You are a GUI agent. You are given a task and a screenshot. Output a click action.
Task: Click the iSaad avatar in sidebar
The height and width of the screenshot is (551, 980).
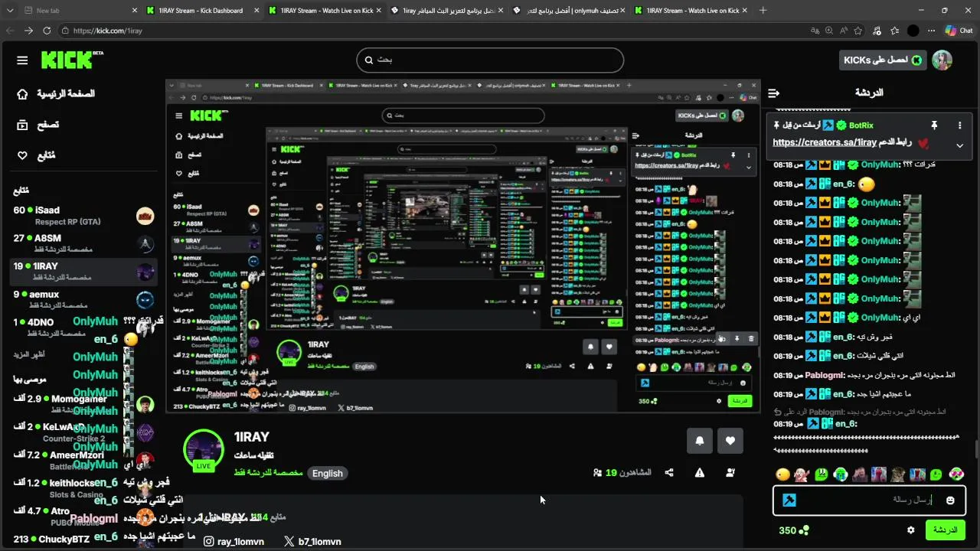(x=145, y=216)
